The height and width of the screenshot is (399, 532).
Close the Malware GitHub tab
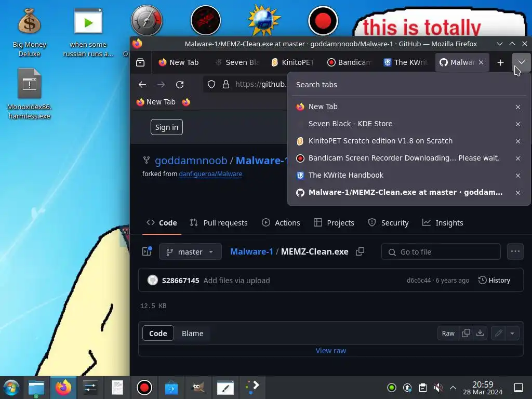click(x=481, y=62)
